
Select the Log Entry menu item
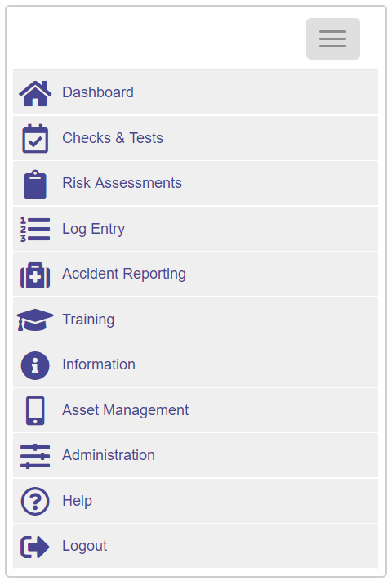(195, 229)
